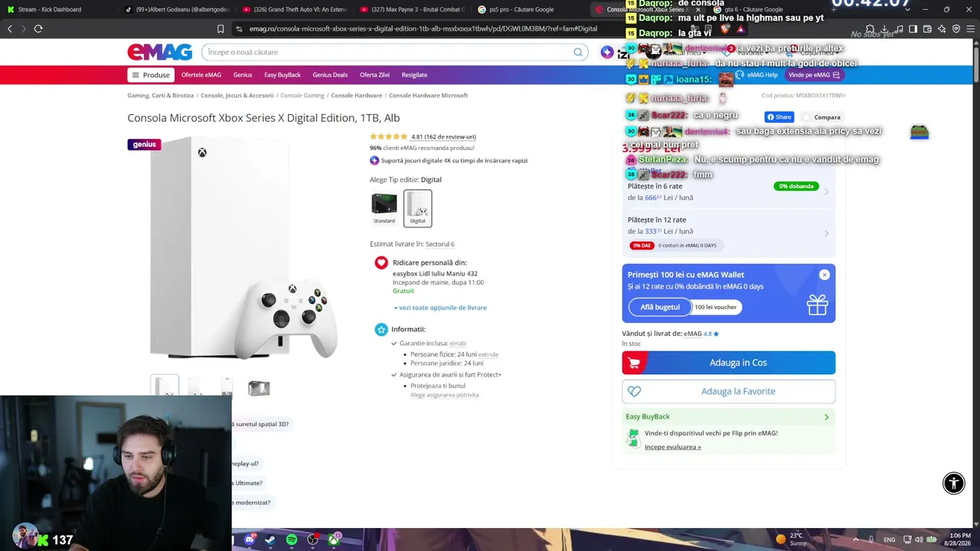Collapse Asigurarea de avarii si furt Protect+
Viewport: 980px width, 551px height.
394,375
